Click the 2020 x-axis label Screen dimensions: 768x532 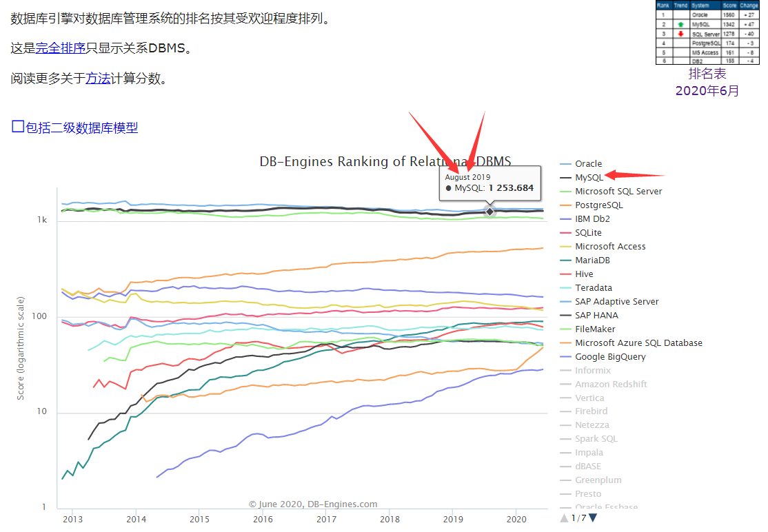(x=516, y=520)
